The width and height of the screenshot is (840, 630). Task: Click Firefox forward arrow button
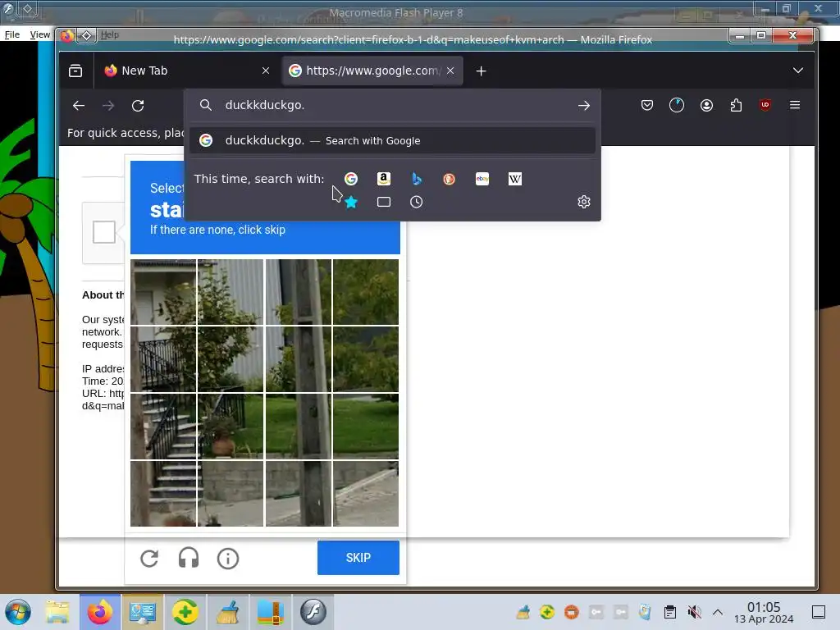pos(108,106)
